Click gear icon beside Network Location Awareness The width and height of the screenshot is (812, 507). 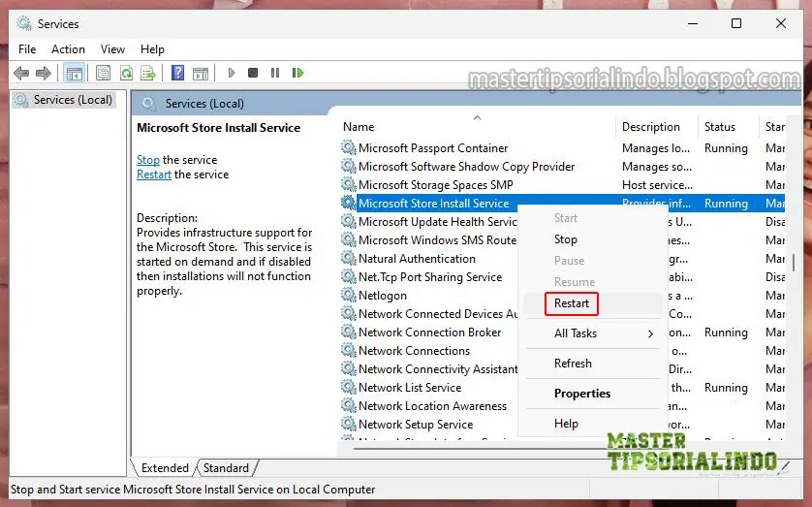coord(349,405)
